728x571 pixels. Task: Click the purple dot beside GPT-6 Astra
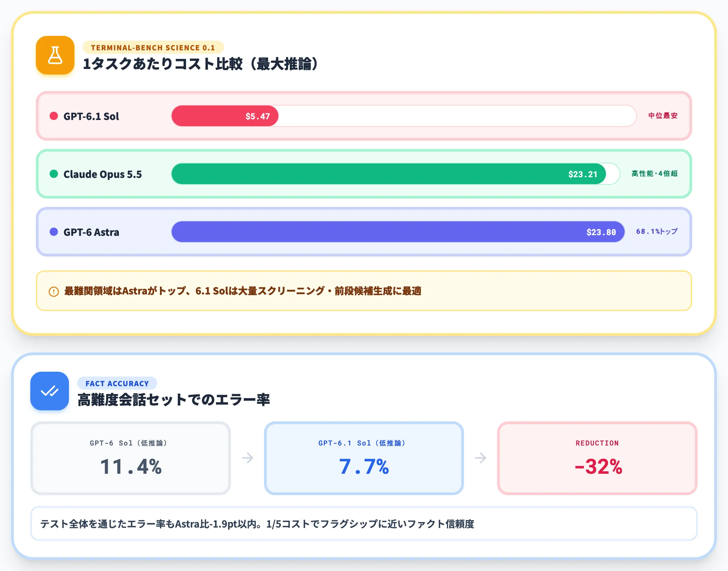pos(54,232)
